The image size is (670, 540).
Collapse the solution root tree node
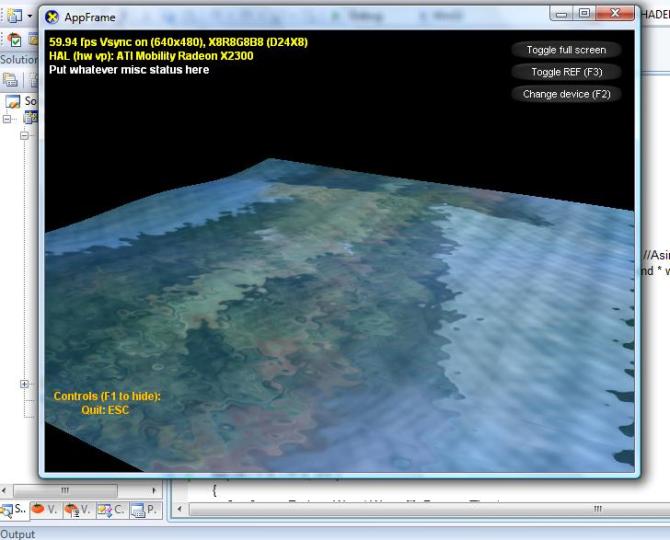pyautogui.click(x=7, y=118)
